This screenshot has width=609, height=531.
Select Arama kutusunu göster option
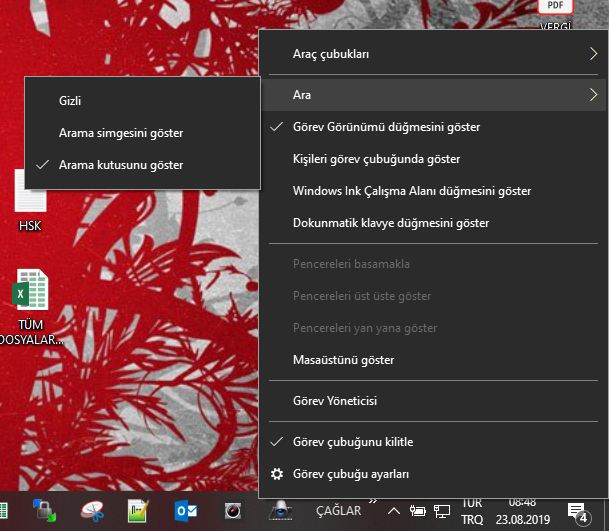click(x=143, y=165)
